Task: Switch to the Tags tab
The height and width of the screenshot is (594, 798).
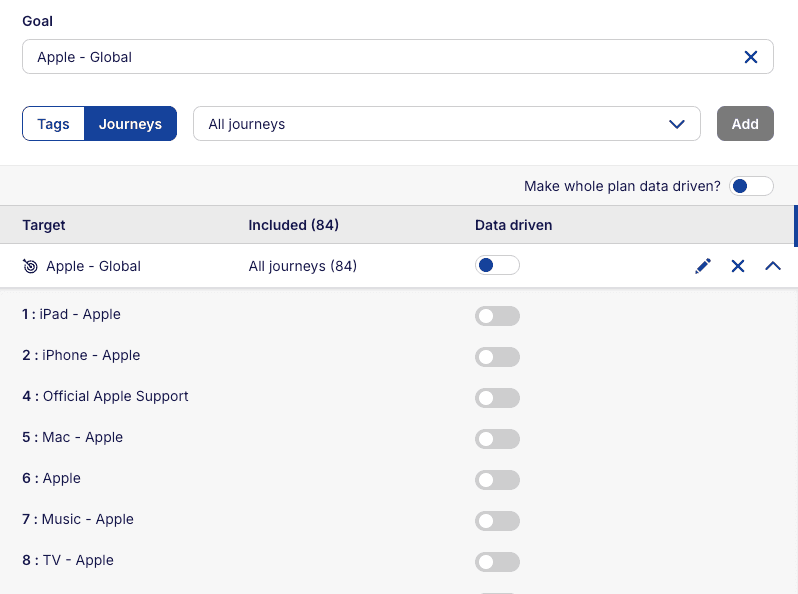Action: click(x=53, y=124)
